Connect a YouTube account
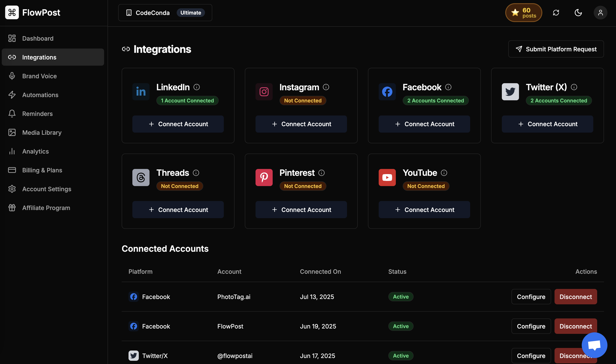 click(x=424, y=210)
